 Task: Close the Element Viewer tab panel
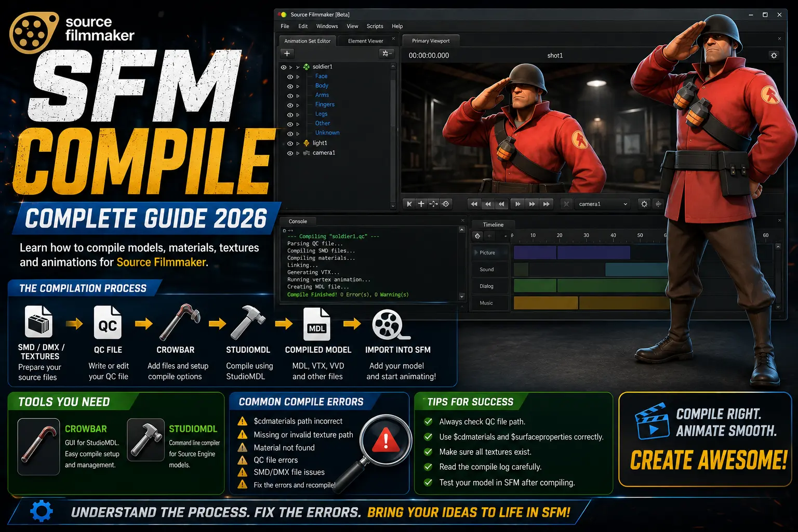tap(393, 39)
